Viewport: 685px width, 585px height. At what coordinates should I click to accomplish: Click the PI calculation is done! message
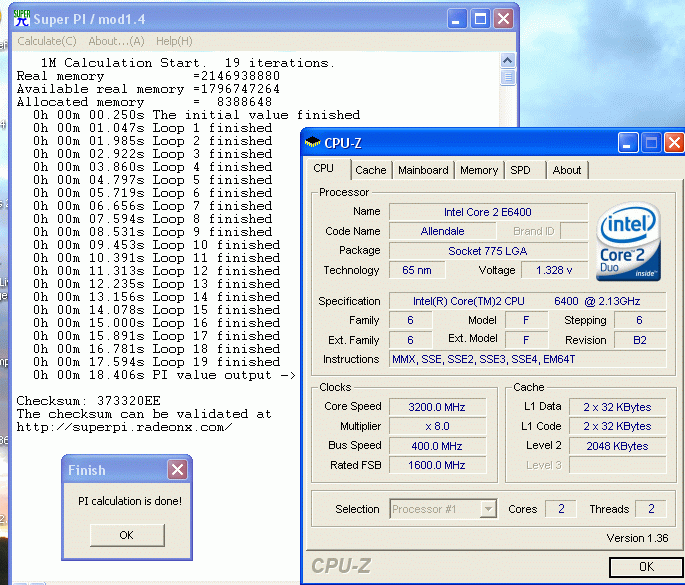130,501
